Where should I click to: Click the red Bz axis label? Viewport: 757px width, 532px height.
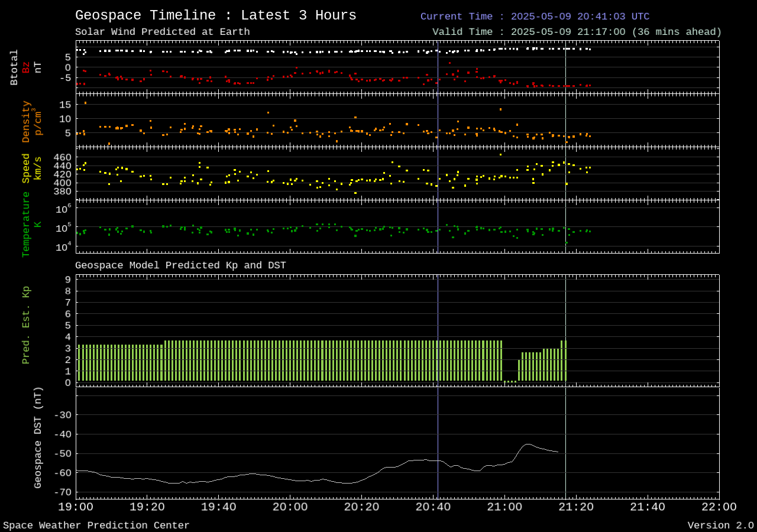(26, 67)
